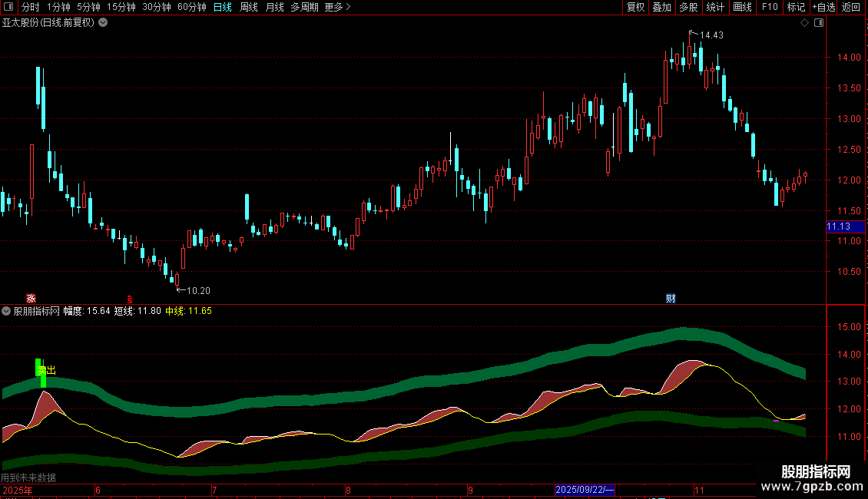
Task: Switch to the 月线 monthly chart
Action: point(274,7)
